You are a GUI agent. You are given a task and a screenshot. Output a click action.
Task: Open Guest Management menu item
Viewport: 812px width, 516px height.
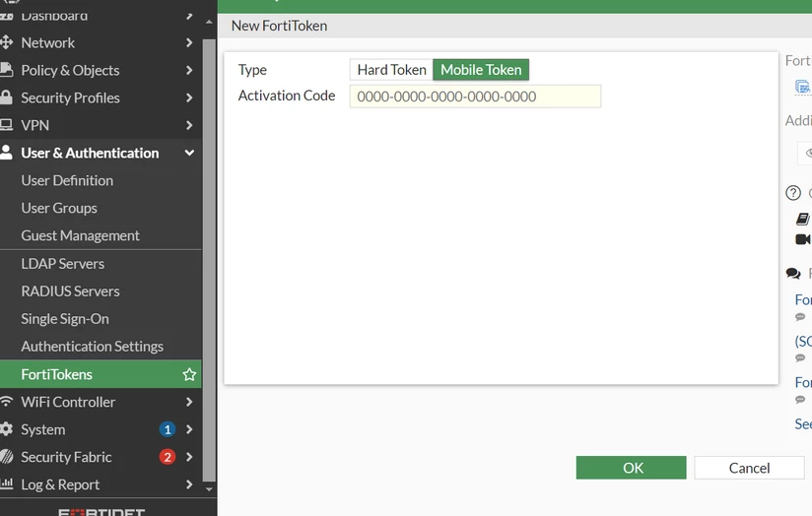click(101, 235)
